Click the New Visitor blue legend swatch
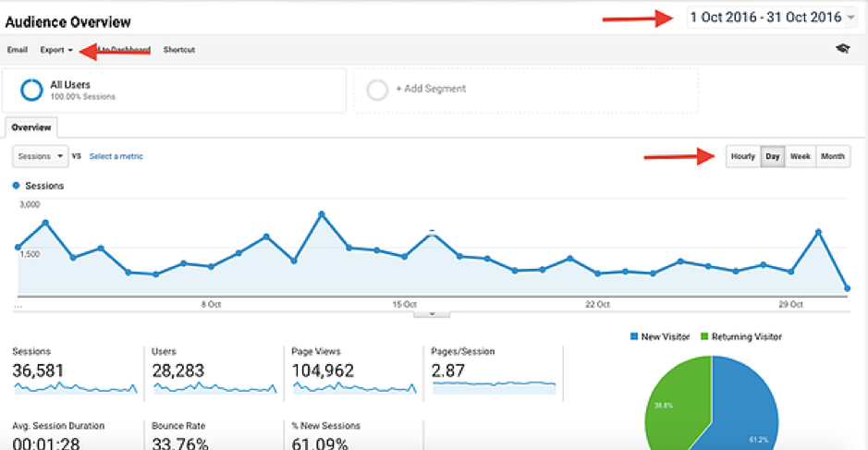This screenshot has width=868, height=450. 634,336
